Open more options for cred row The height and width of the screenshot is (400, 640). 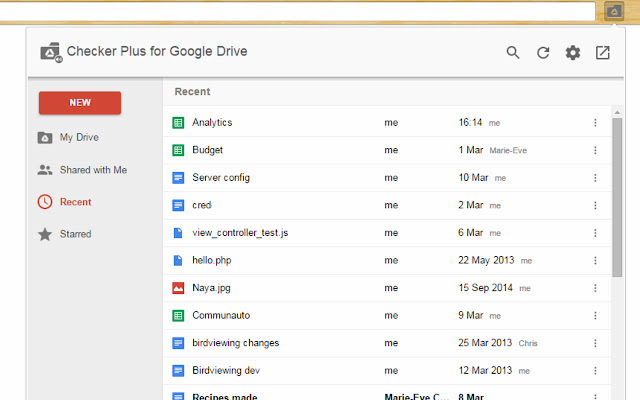point(595,205)
